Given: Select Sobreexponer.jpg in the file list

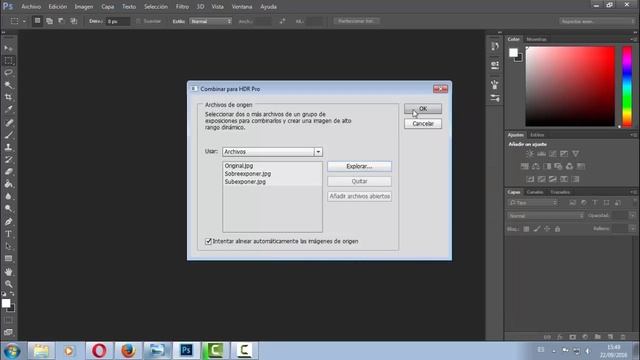Looking at the screenshot, I should 247,173.
